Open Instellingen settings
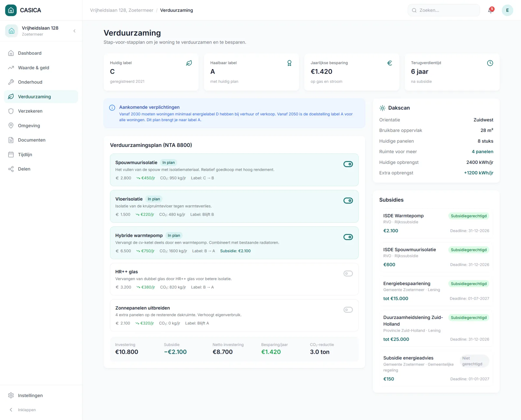The image size is (521, 420). 41,396
